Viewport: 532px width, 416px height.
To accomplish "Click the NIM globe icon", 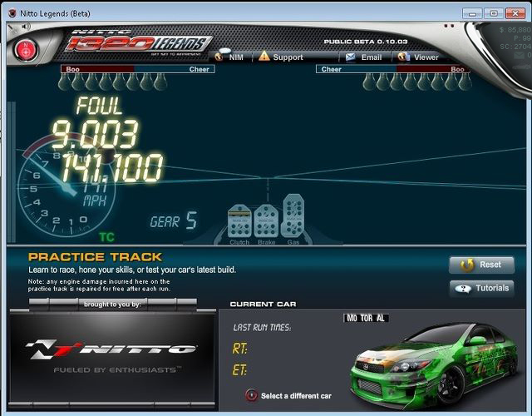I will [219, 57].
